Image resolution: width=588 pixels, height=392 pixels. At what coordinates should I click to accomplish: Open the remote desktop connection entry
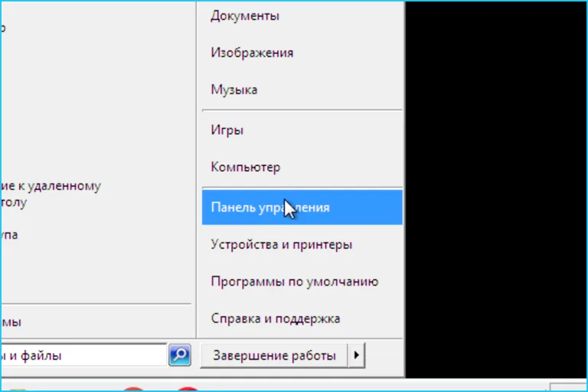[51, 194]
